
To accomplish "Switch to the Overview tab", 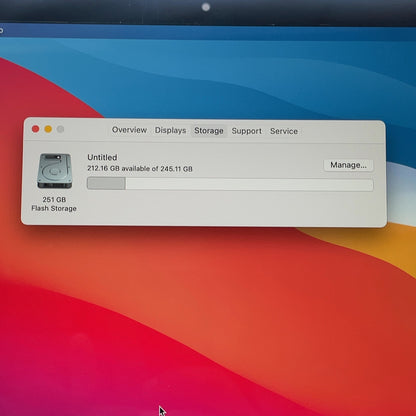I will click(x=129, y=130).
